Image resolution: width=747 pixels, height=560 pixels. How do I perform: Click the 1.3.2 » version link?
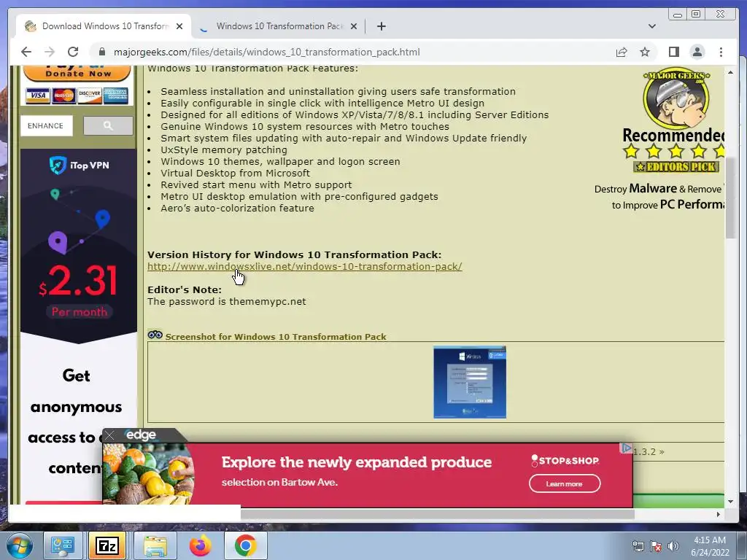[x=649, y=451]
